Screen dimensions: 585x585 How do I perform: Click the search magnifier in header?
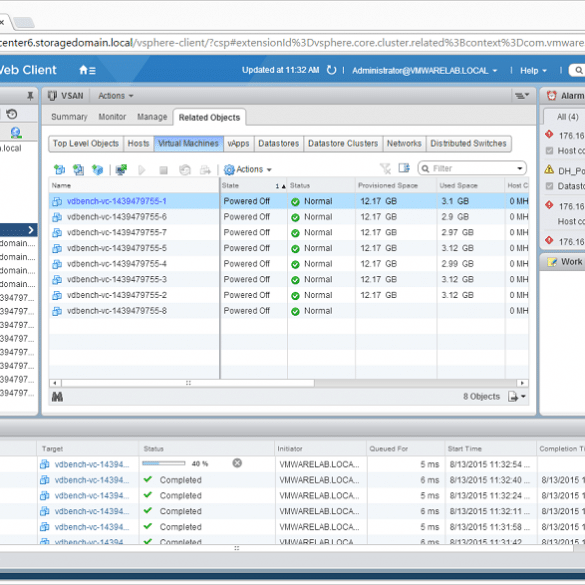point(578,70)
